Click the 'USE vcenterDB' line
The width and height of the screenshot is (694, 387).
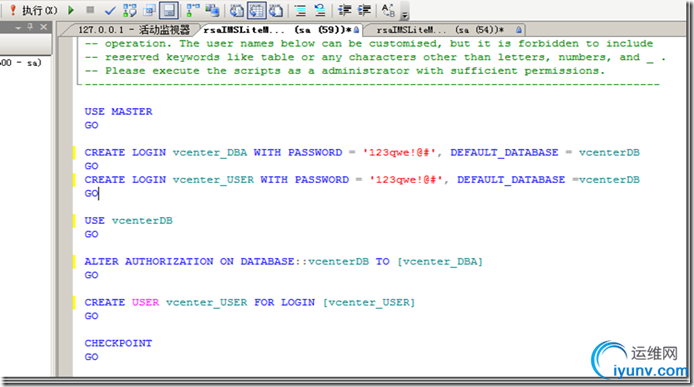128,221
